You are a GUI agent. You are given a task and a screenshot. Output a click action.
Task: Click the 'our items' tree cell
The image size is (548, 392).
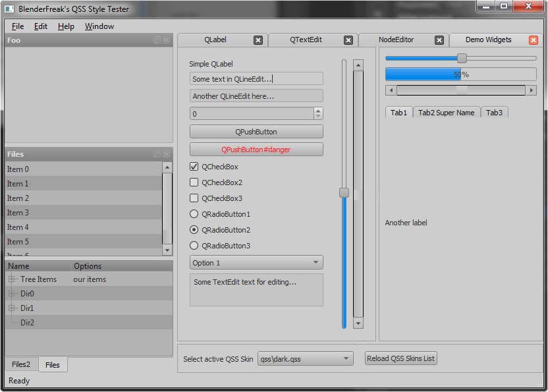pyautogui.click(x=90, y=279)
